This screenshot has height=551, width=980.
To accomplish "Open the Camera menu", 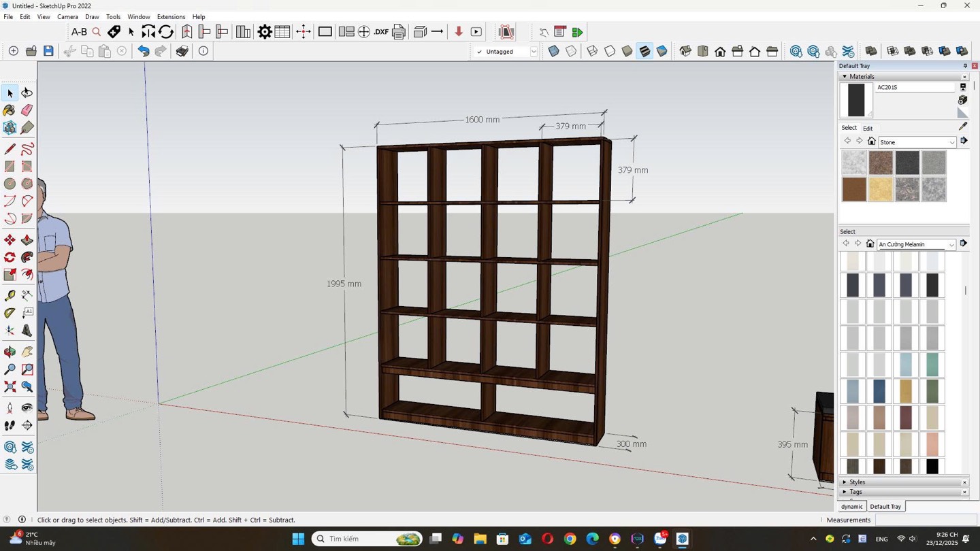I will [67, 17].
